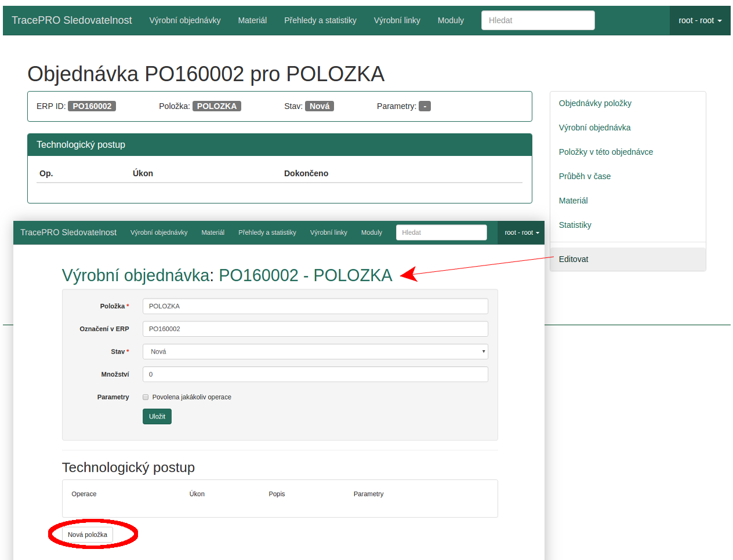Click the Výrobní objednávka: PO160002 - POLOZKA heading
The height and width of the screenshot is (560, 733).
click(227, 275)
